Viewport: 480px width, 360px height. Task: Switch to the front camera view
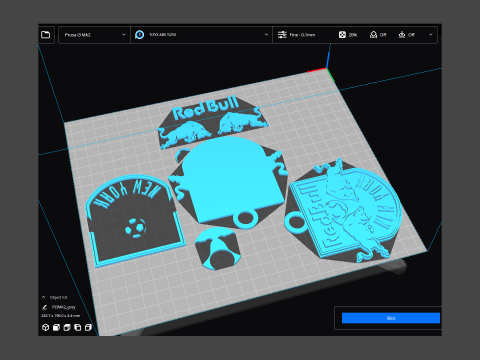pyautogui.click(x=56, y=327)
